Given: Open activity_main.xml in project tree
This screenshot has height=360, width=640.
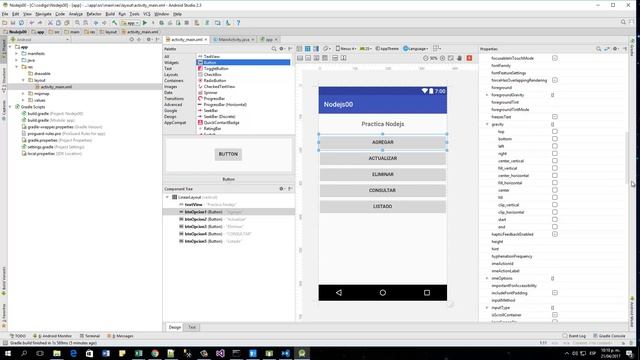Looking at the screenshot, I should (x=56, y=87).
